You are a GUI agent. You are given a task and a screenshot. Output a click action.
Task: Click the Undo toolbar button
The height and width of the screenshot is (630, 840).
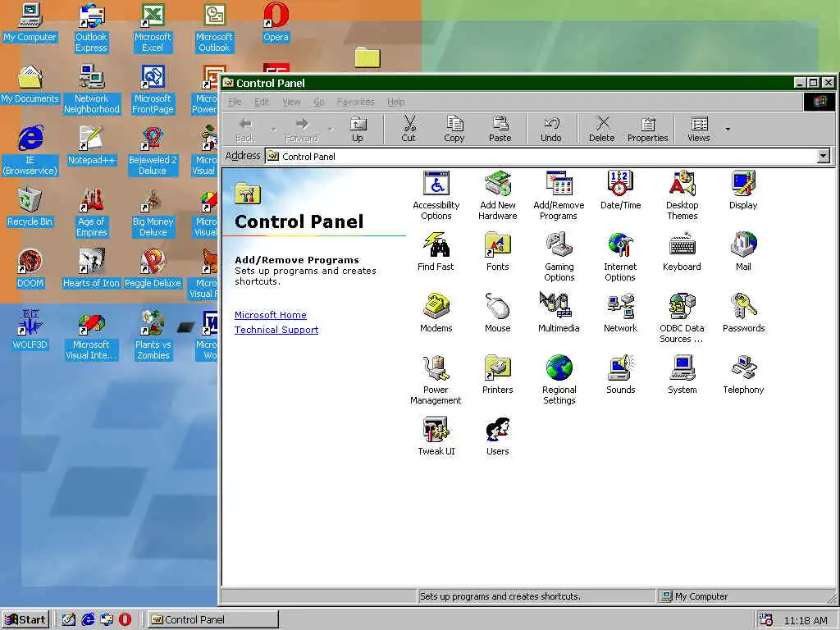[550, 129]
